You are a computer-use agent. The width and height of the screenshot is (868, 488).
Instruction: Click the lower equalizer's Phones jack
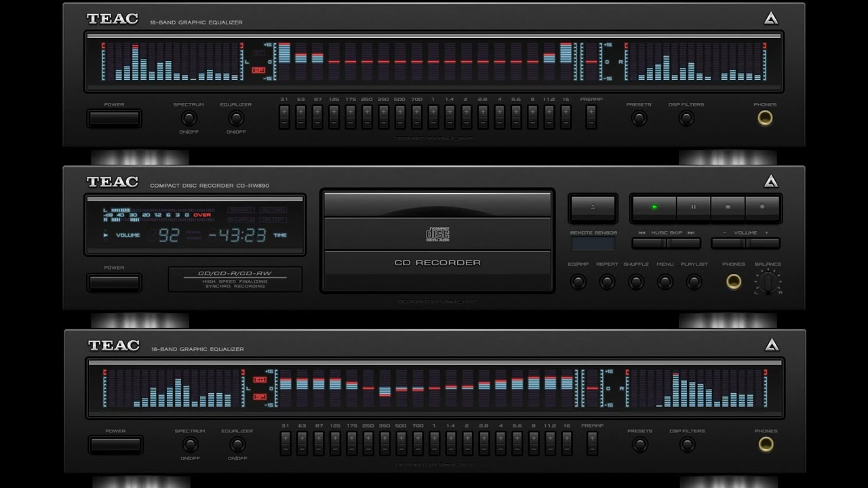(766, 445)
